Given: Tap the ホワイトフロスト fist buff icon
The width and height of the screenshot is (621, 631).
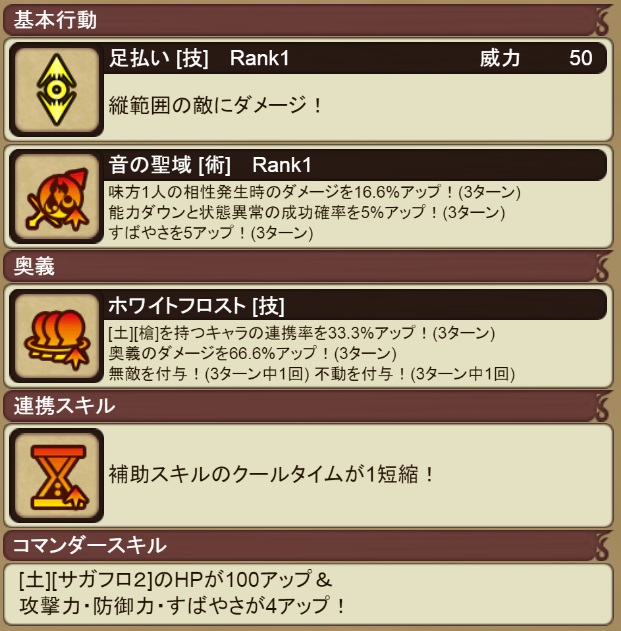Looking at the screenshot, I should click(x=56, y=336).
